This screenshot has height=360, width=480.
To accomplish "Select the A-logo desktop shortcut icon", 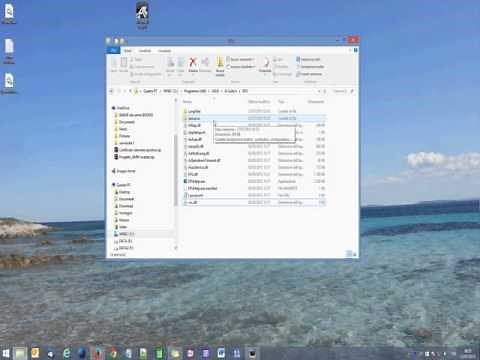I will (142, 15).
